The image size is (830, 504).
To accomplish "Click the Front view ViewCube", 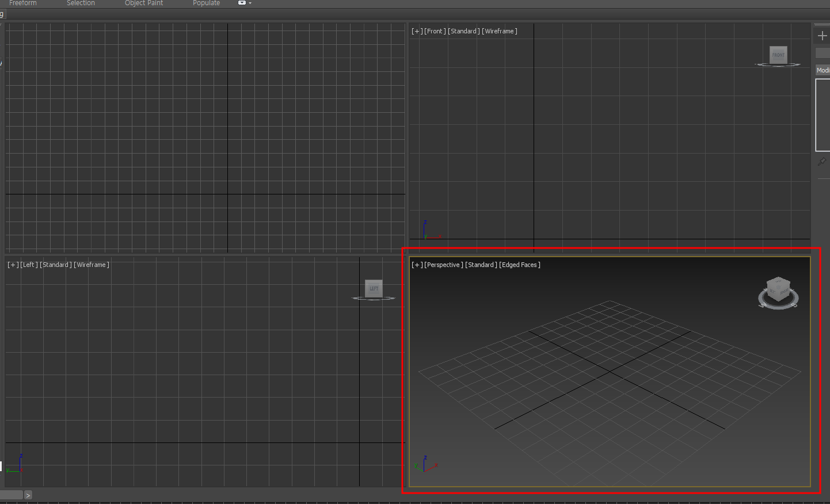I will coord(778,55).
